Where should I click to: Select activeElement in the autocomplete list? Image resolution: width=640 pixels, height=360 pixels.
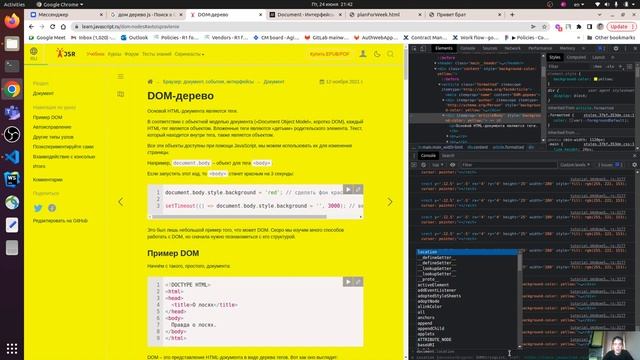click(x=467, y=285)
